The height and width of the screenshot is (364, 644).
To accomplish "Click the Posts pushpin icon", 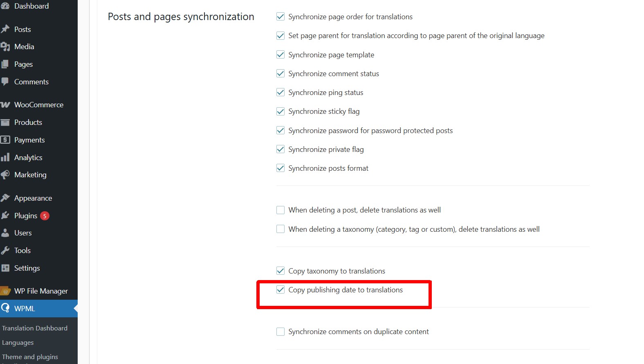I will pyautogui.click(x=5, y=29).
